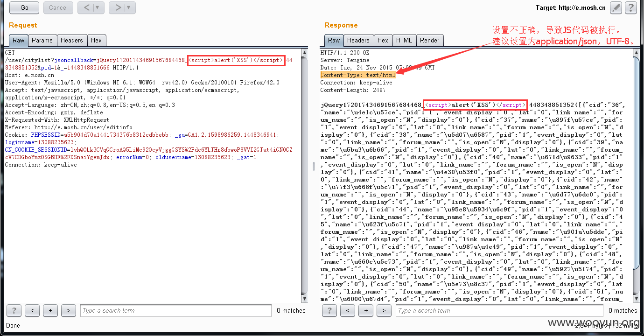
Task: Click the Accept-Language request header line
Action: coord(90,105)
